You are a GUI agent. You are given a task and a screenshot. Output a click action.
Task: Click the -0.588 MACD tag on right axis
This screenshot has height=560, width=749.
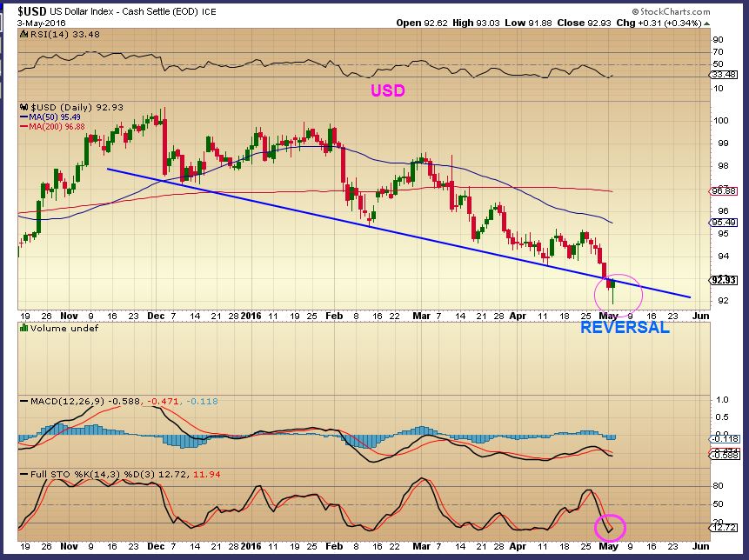point(726,456)
